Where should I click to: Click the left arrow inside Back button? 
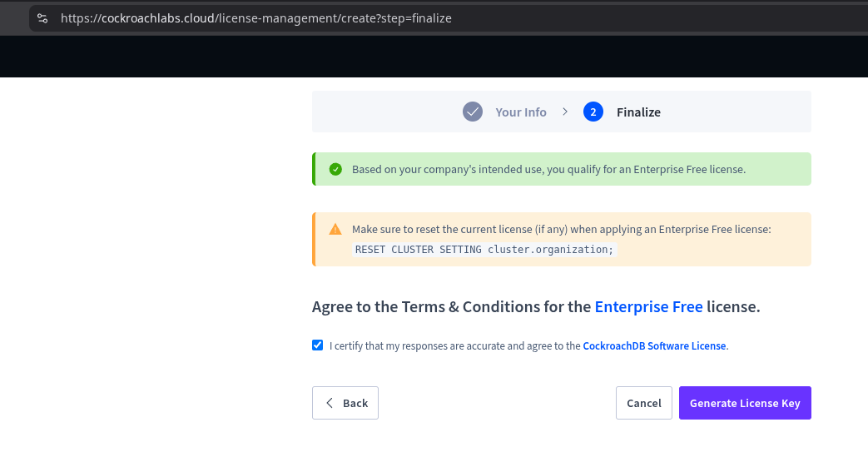[330, 403]
